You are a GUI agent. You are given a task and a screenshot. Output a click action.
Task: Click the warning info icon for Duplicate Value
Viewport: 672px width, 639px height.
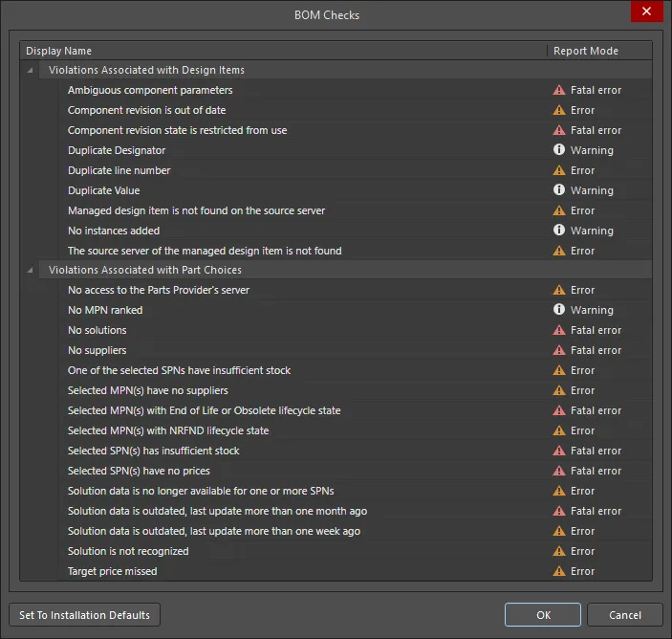point(559,190)
